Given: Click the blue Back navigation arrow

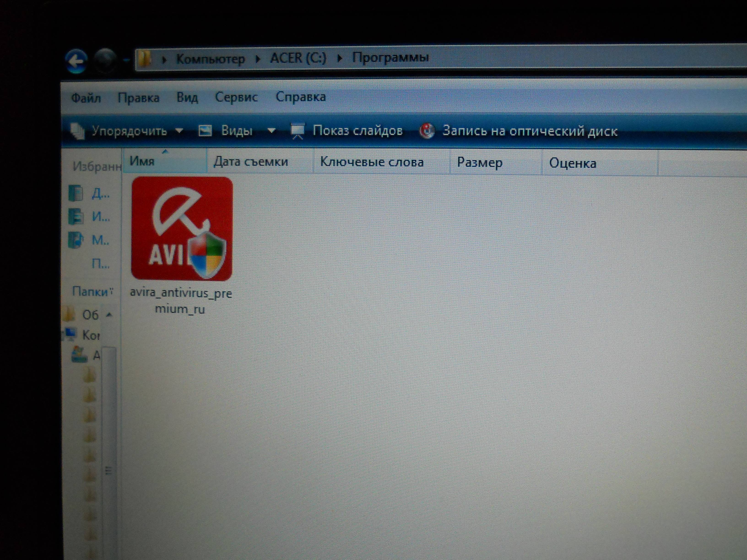Looking at the screenshot, I should pos(77,61).
